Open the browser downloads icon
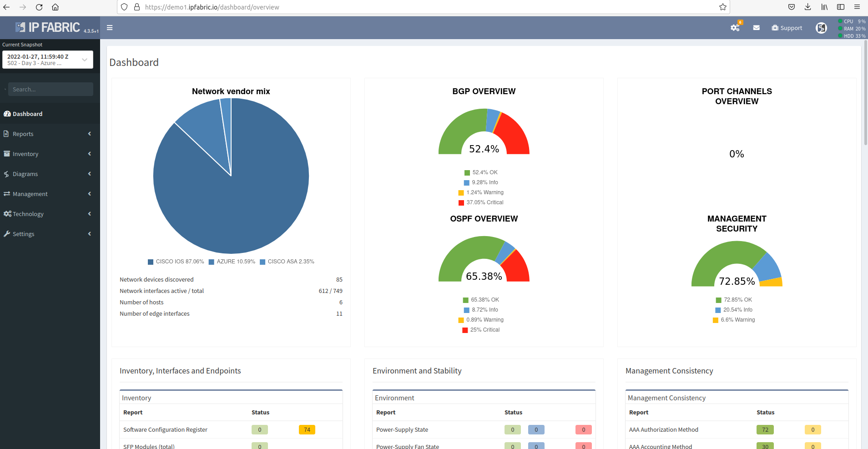The image size is (868, 449). click(x=807, y=7)
